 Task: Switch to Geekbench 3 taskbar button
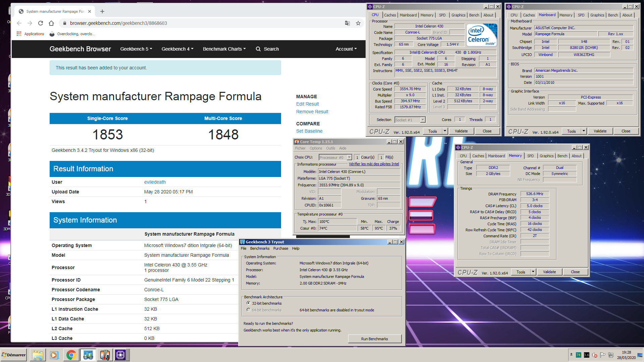(x=88, y=355)
